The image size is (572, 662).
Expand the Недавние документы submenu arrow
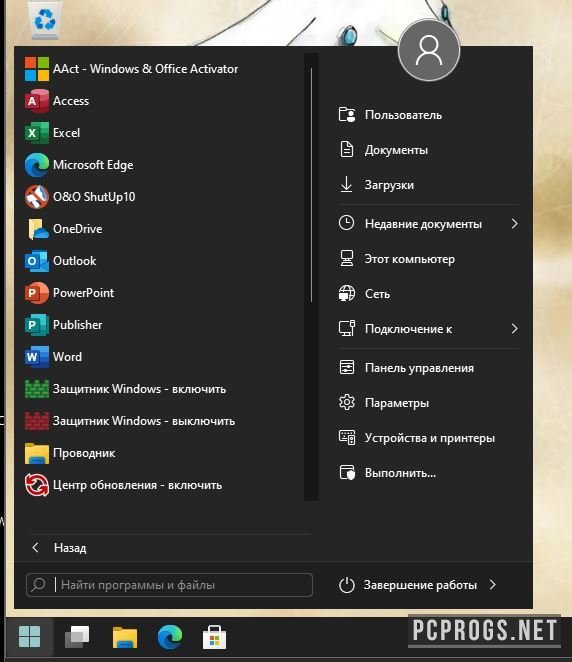(x=514, y=224)
